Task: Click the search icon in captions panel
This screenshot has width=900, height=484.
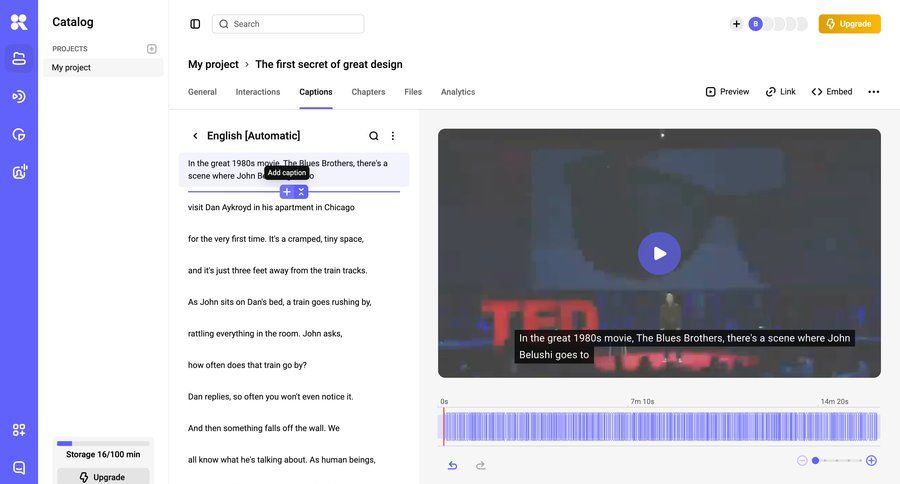Action: 374,136
